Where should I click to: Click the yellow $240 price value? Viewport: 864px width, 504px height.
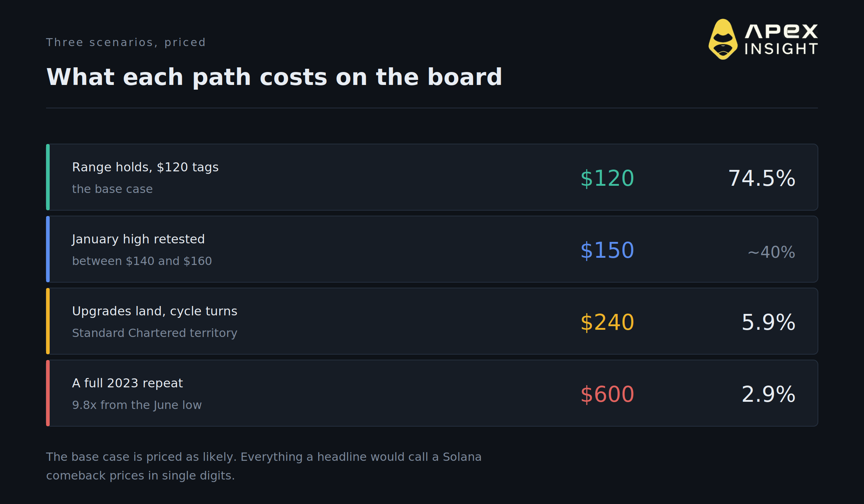[607, 322]
